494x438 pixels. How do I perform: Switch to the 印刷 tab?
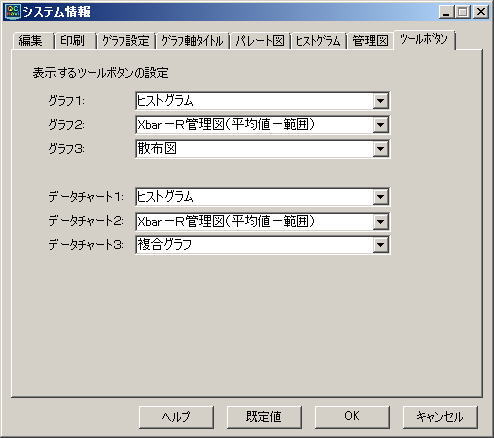(75, 41)
